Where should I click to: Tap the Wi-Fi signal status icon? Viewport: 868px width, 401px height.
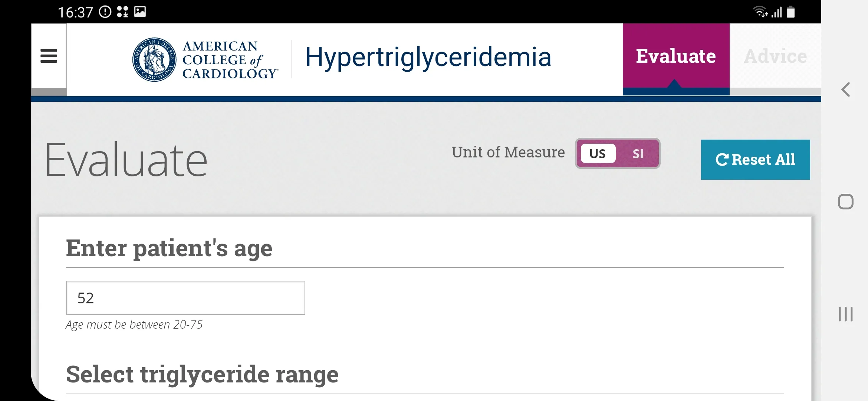pos(761,12)
